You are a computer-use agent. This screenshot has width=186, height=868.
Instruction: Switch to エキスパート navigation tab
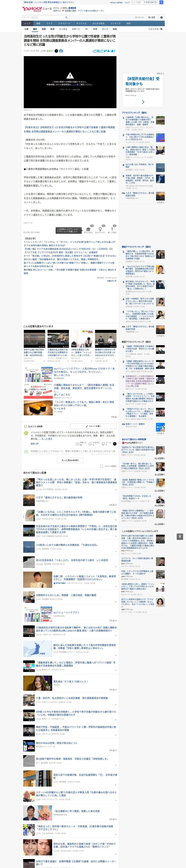point(64,23)
